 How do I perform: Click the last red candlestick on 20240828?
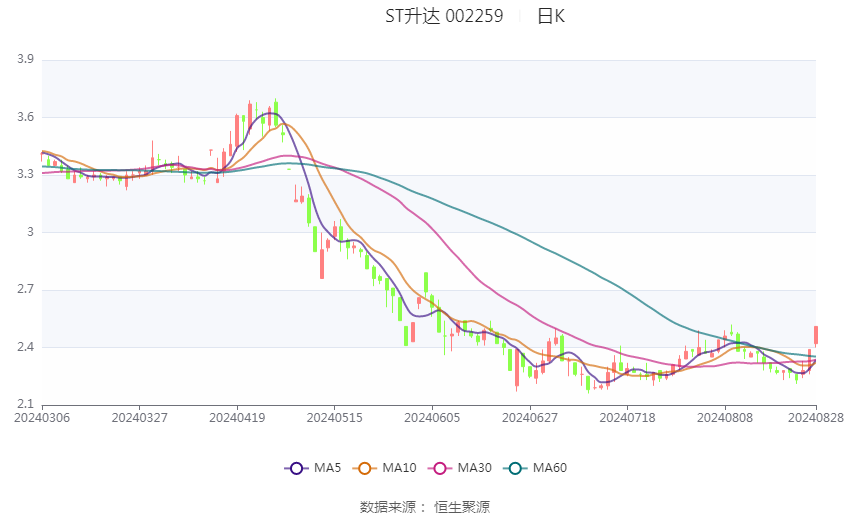[816, 335]
